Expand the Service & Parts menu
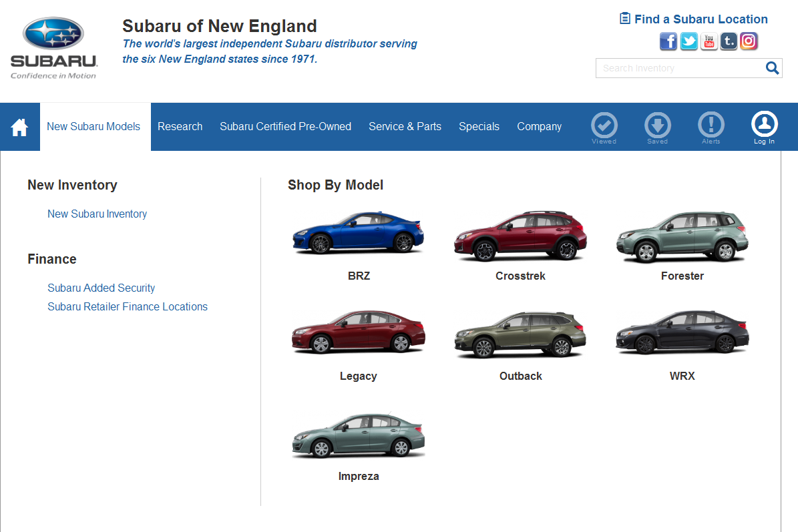 [405, 127]
